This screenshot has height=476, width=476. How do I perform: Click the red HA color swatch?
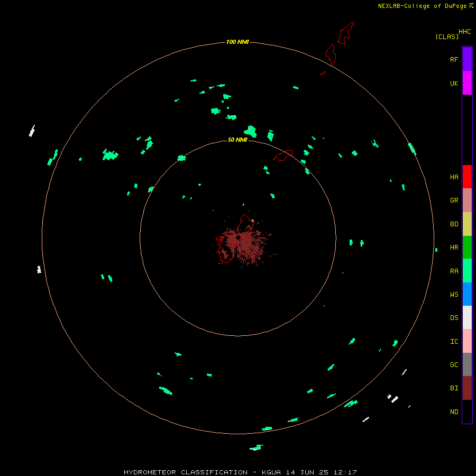coord(467,177)
